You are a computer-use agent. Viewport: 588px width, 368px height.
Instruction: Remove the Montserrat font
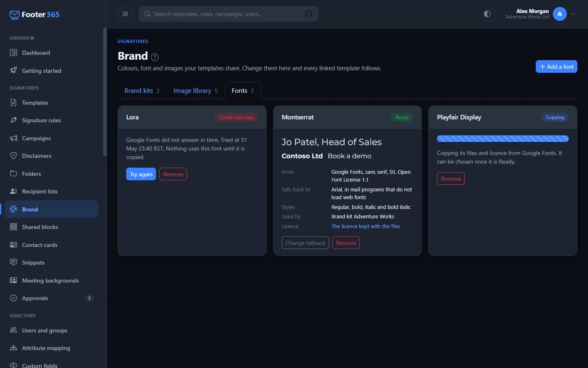click(346, 243)
